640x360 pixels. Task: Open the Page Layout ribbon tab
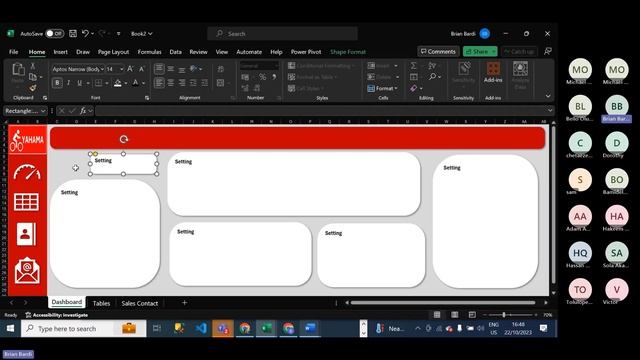pos(113,52)
